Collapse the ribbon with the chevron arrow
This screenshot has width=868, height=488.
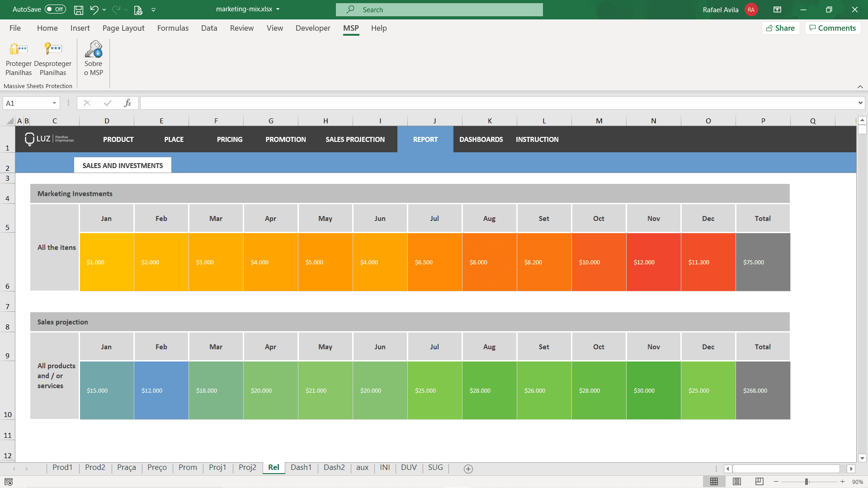[860, 86]
